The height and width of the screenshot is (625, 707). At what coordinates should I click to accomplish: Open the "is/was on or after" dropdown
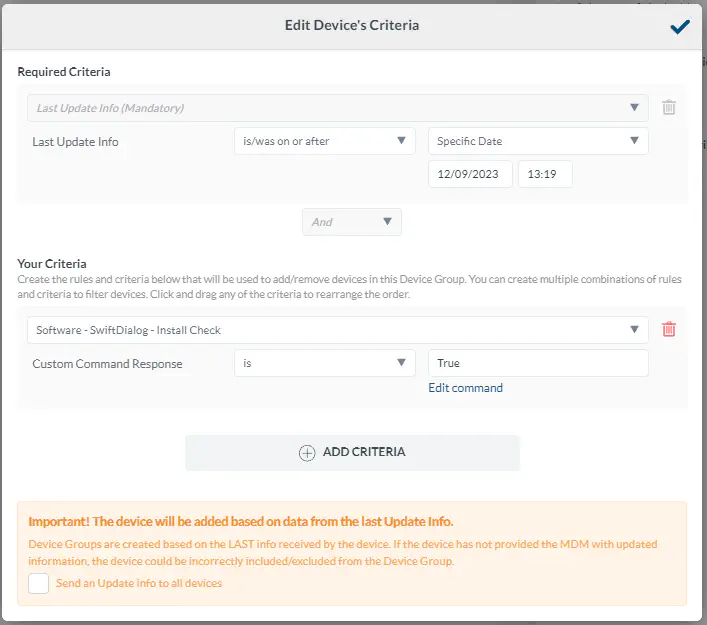324,141
